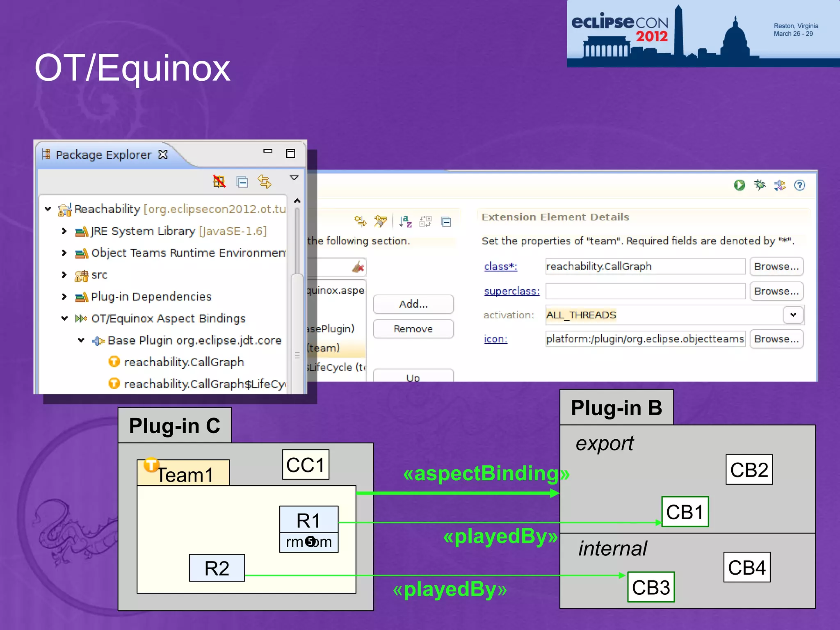Click the Remove button
This screenshot has height=630, width=840.
click(x=413, y=329)
